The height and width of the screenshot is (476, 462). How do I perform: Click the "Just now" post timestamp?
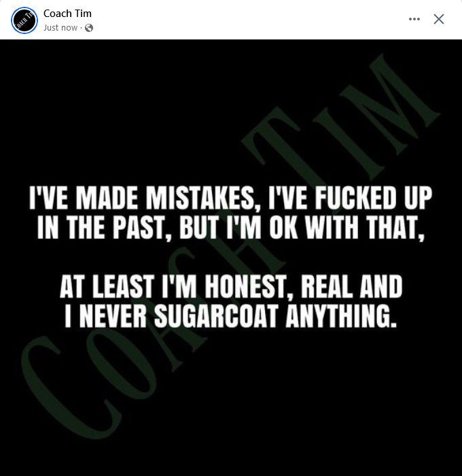(x=60, y=28)
